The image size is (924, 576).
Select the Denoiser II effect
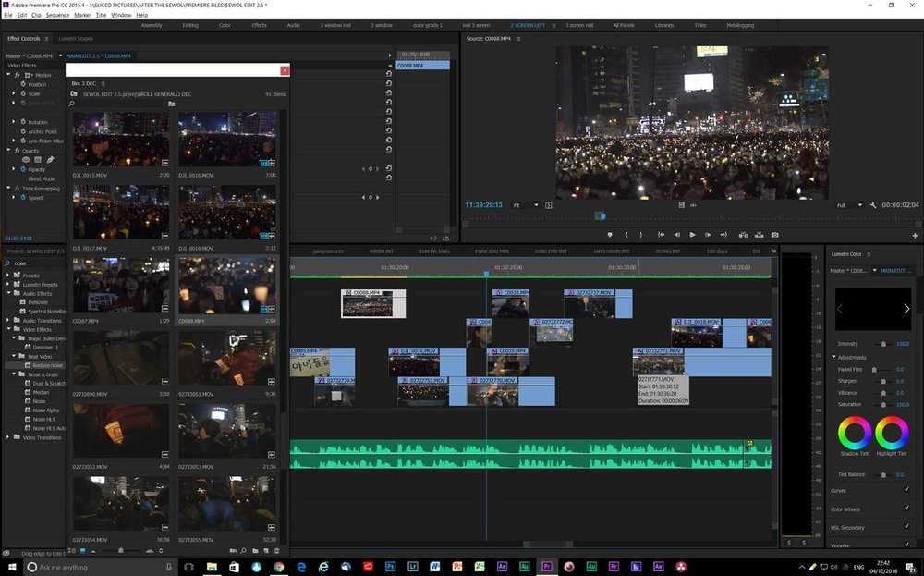(45, 348)
